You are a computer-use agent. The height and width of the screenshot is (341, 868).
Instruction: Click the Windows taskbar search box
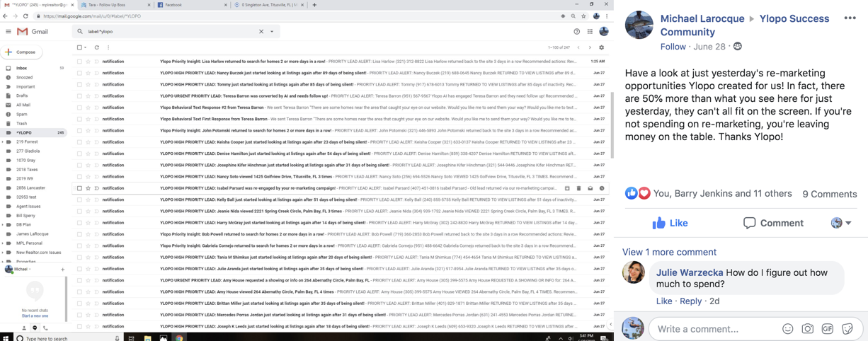click(67, 338)
